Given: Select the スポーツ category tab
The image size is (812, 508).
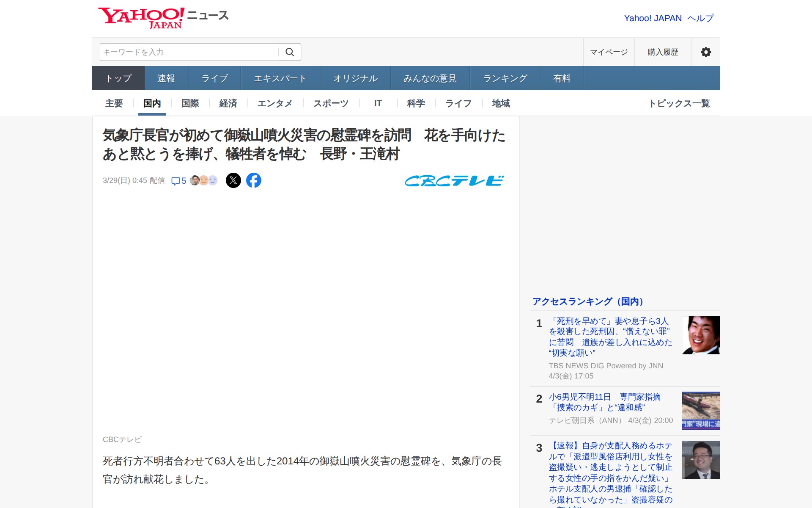Looking at the screenshot, I should (x=331, y=103).
